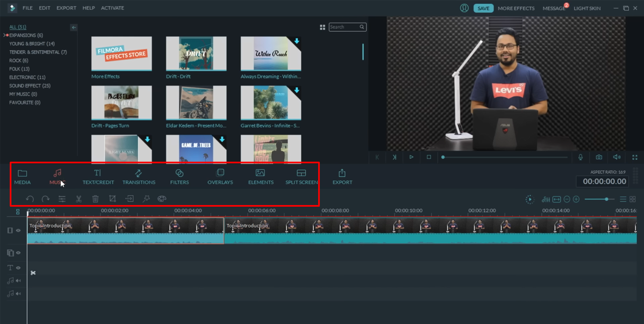
Task: Toggle the video track eye visibility
Action: coord(18,230)
